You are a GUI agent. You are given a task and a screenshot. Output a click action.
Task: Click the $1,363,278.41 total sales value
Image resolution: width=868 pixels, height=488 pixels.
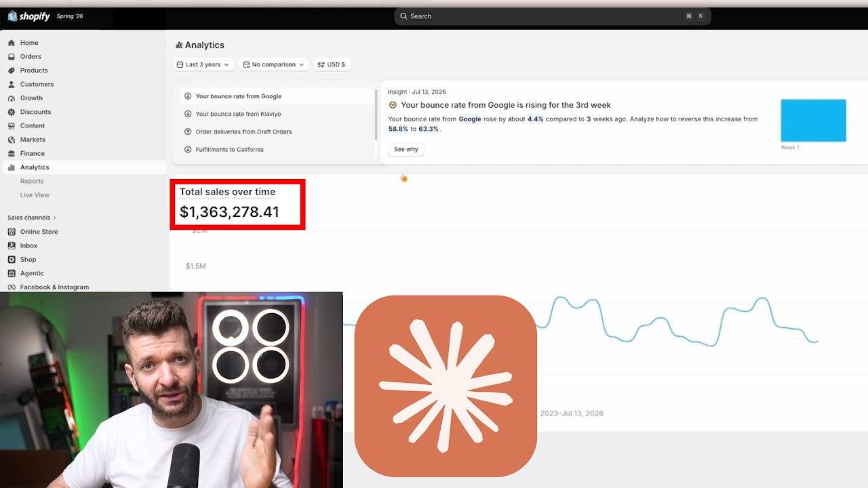(x=229, y=212)
